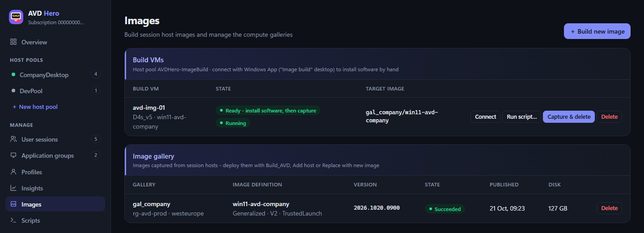Click target image gal_company/win11-avd-company
The height and width of the screenshot is (233, 644).
point(402,116)
